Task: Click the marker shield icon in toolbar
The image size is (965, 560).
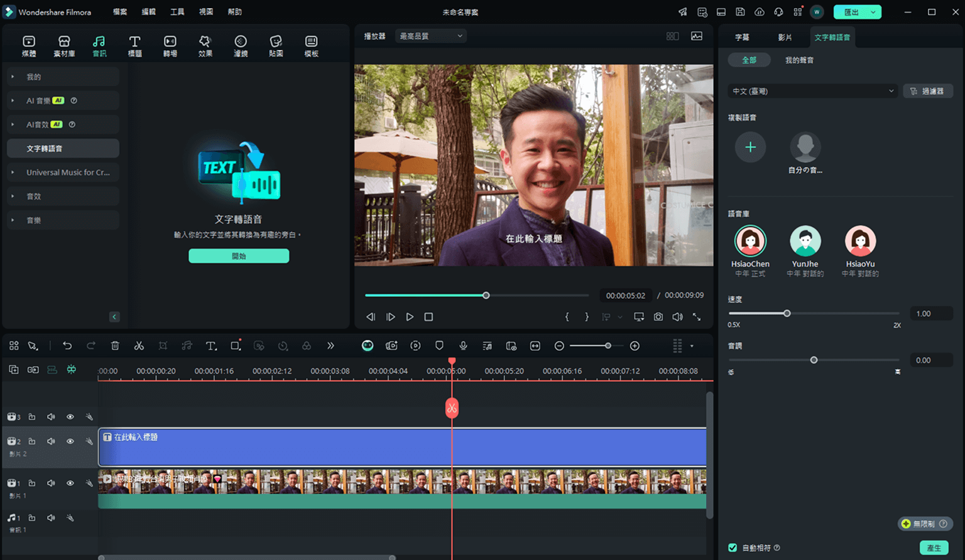Action: tap(439, 346)
